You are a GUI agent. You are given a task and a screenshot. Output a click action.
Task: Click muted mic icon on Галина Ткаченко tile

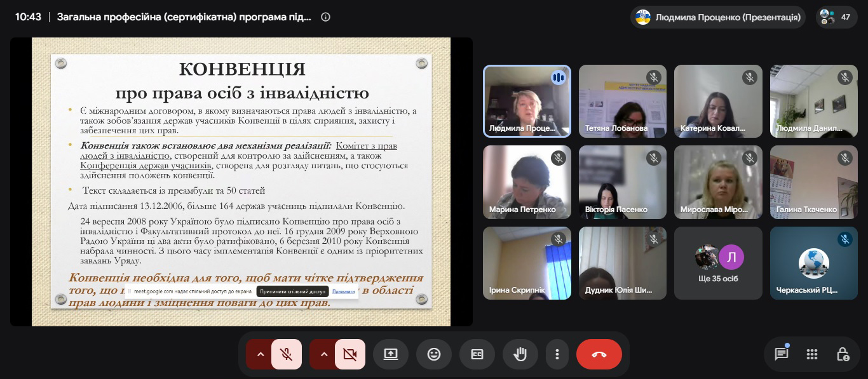pyautogui.click(x=845, y=158)
